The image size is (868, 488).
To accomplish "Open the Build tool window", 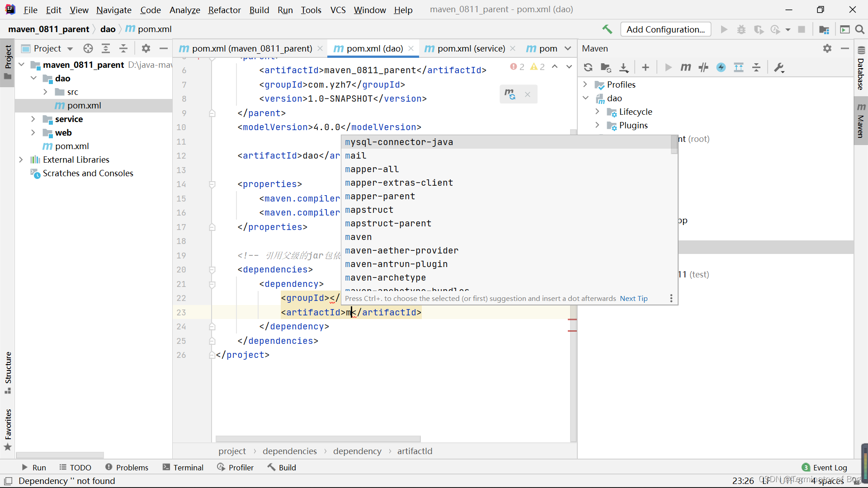I will [282, 467].
